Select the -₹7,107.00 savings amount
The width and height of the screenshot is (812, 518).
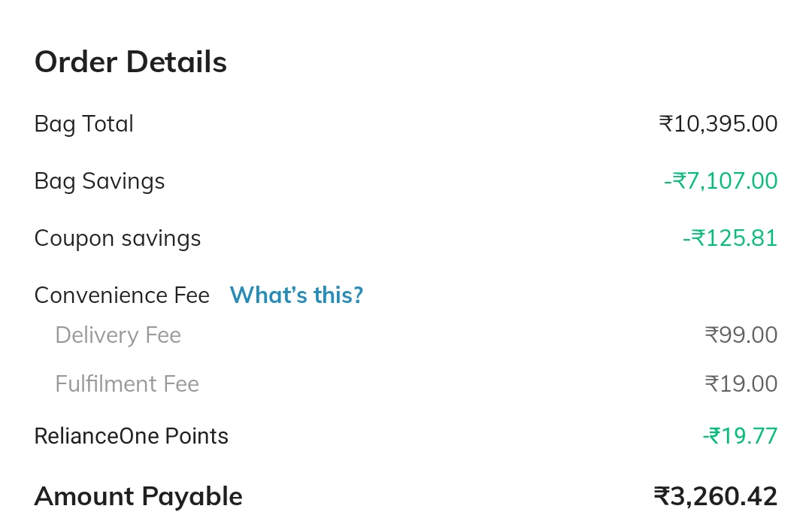(721, 180)
